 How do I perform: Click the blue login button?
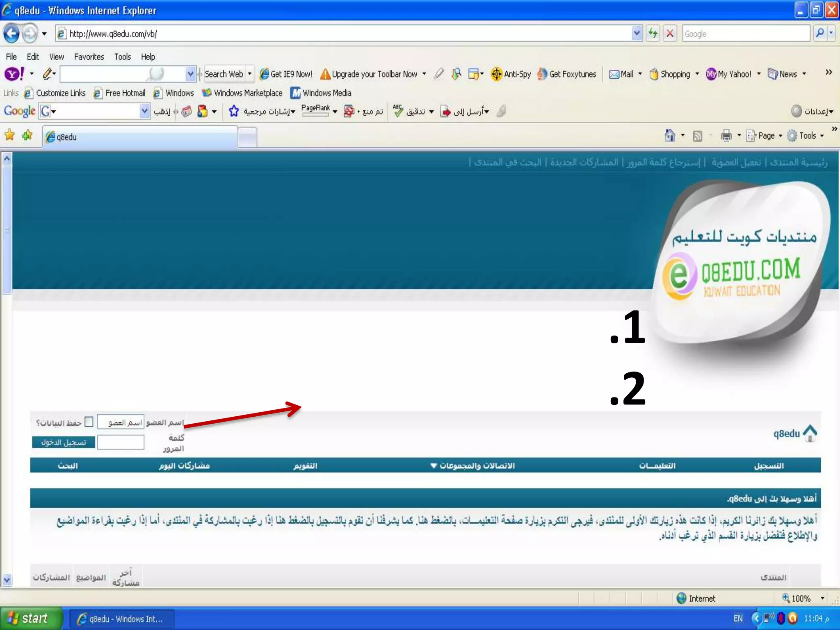pos(64,442)
